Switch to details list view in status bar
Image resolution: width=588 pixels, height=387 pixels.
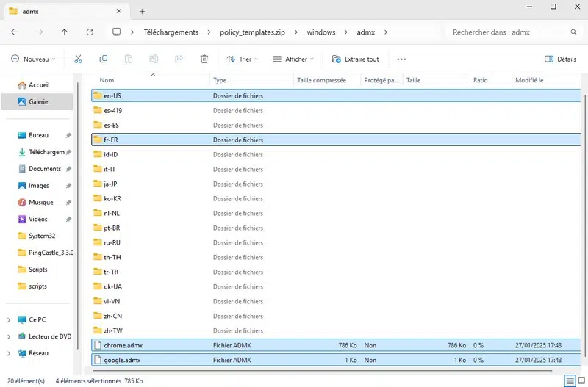(570, 381)
